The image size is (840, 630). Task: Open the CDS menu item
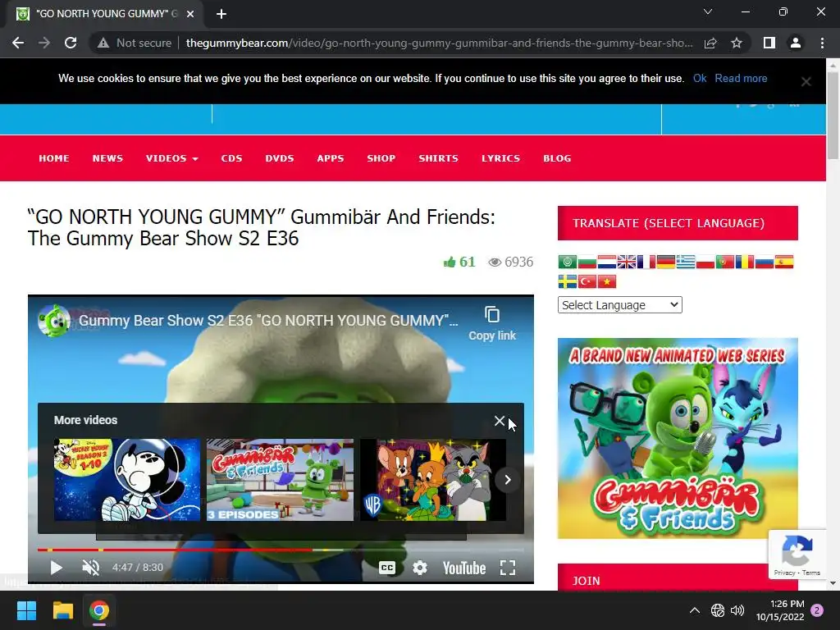click(231, 158)
